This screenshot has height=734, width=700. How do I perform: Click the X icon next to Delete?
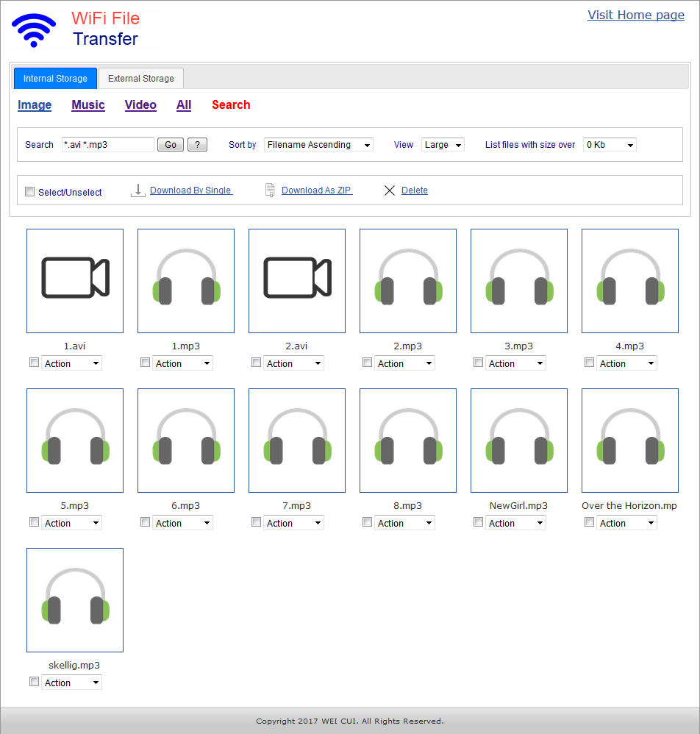point(390,190)
